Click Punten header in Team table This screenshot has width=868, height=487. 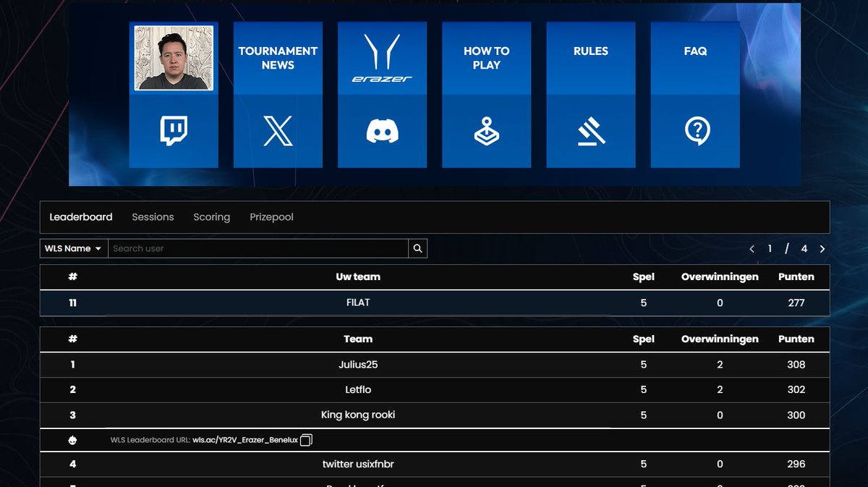(796, 339)
